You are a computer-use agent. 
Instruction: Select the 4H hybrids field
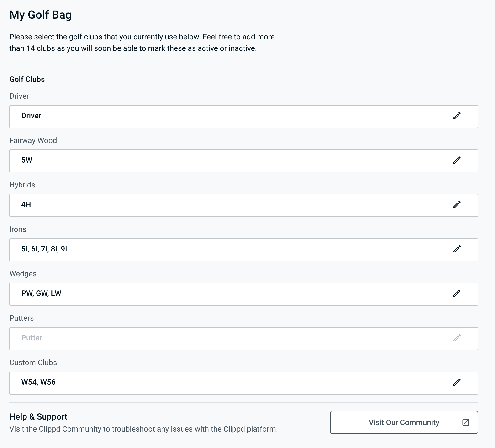(x=221, y=205)
